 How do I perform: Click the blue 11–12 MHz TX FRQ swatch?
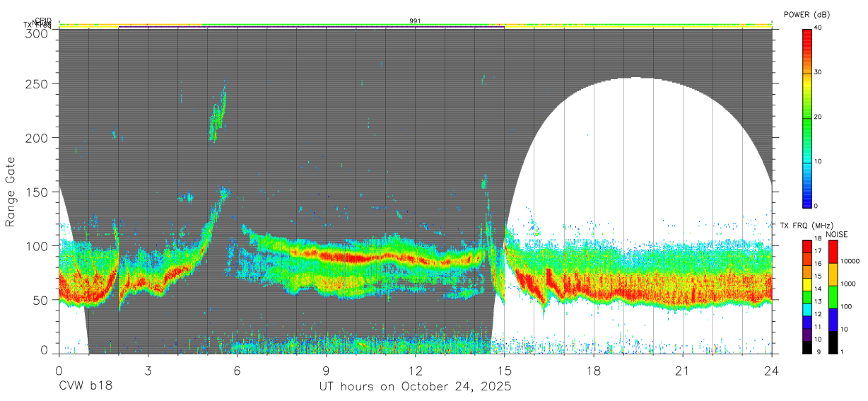pyautogui.click(x=807, y=321)
